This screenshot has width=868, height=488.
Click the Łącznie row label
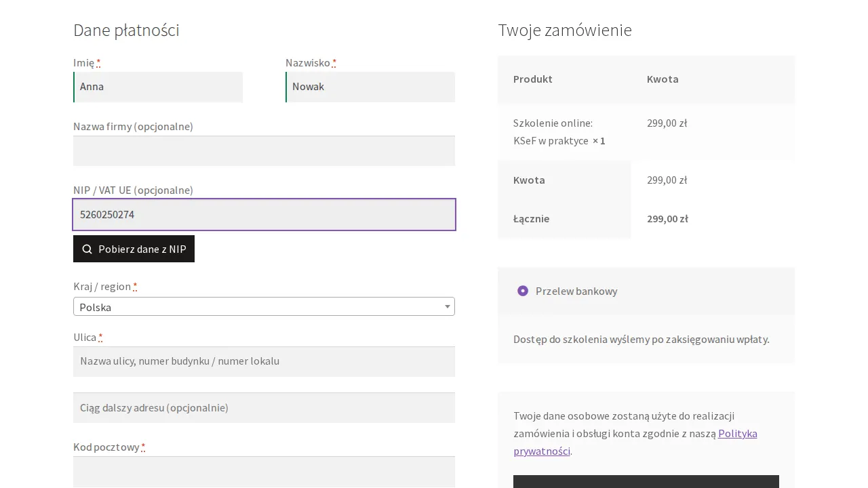[532, 218]
